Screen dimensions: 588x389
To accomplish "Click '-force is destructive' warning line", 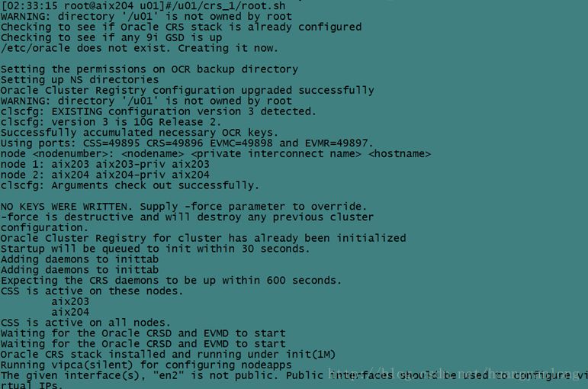I will (187, 217).
